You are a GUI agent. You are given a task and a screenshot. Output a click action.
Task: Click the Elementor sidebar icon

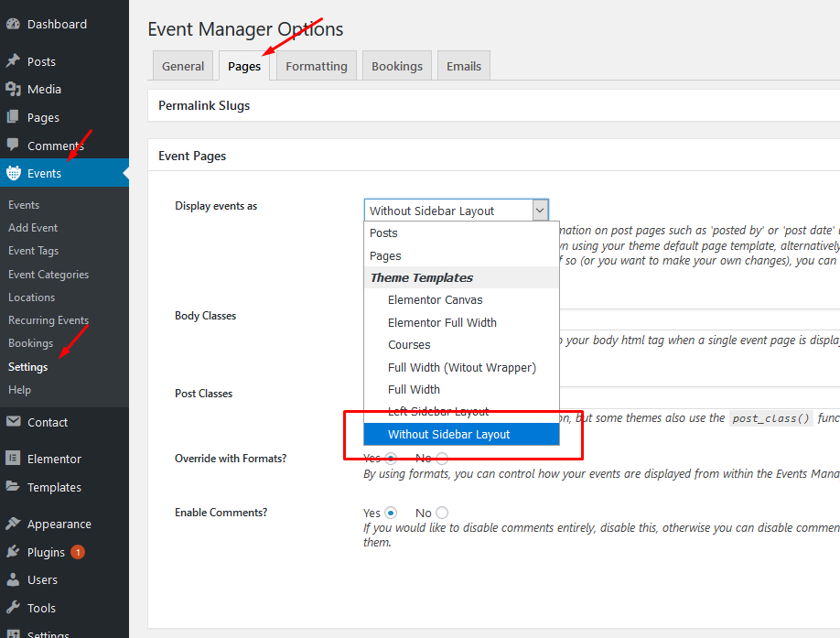pos(13,459)
